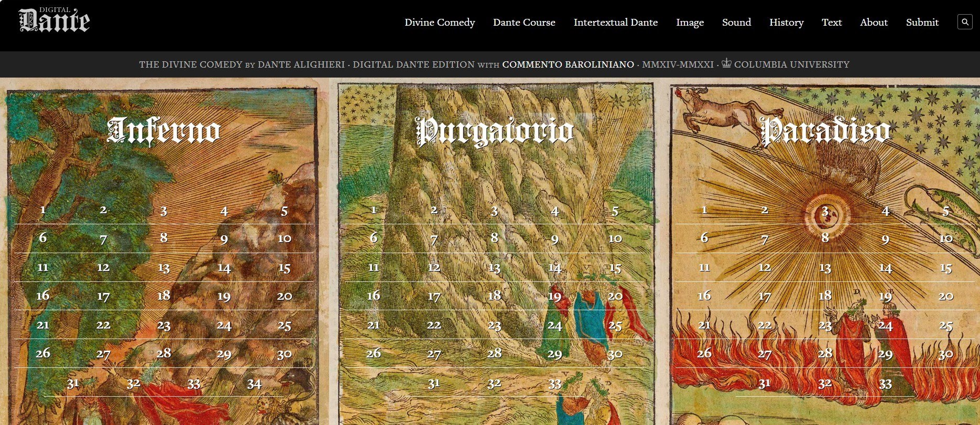Select Purgatorio canto 3
This screenshot has height=425, width=980.
[x=494, y=211]
